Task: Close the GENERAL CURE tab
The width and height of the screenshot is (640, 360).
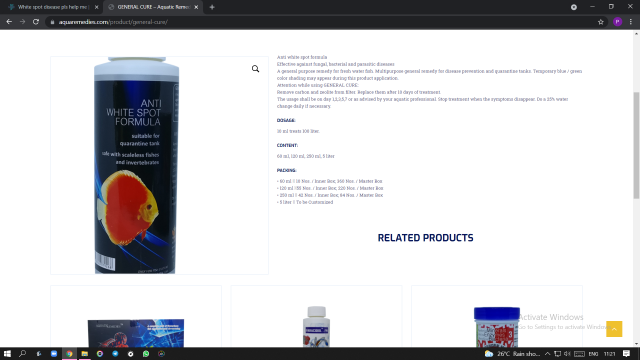Action: pyautogui.click(x=196, y=7)
